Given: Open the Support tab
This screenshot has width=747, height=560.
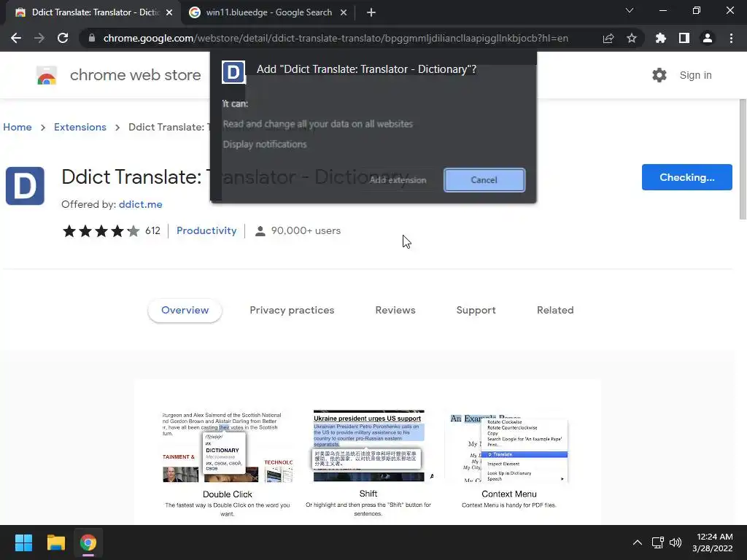Looking at the screenshot, I should (x=476, y=310).
